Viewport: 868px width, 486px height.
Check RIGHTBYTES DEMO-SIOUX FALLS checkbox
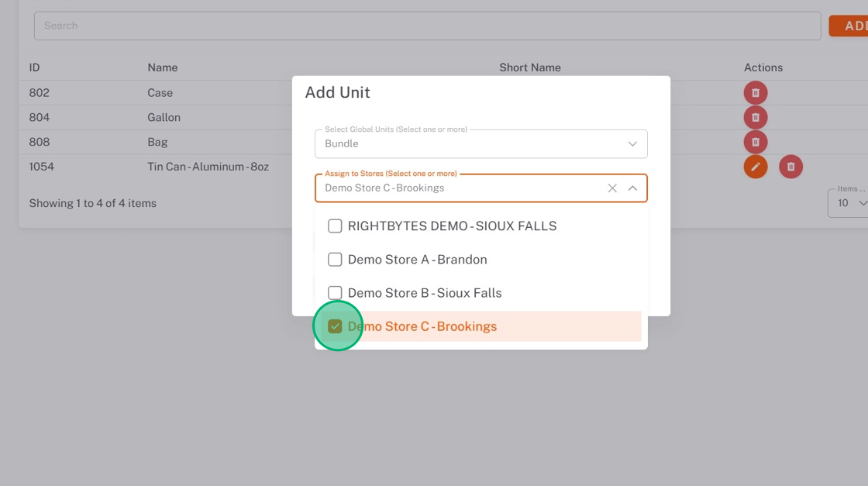pyautogui.click(x=335, y=226)
